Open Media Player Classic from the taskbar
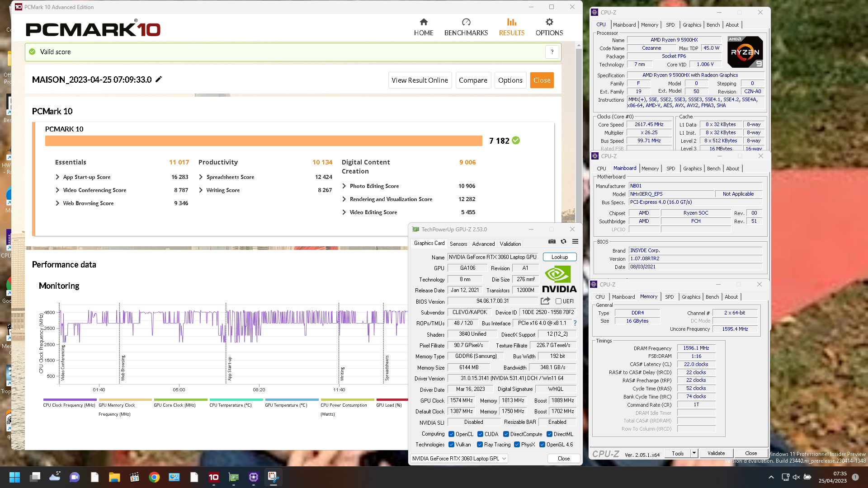The width and height of the screenshot is (868, 488). (x=134, y=477)
